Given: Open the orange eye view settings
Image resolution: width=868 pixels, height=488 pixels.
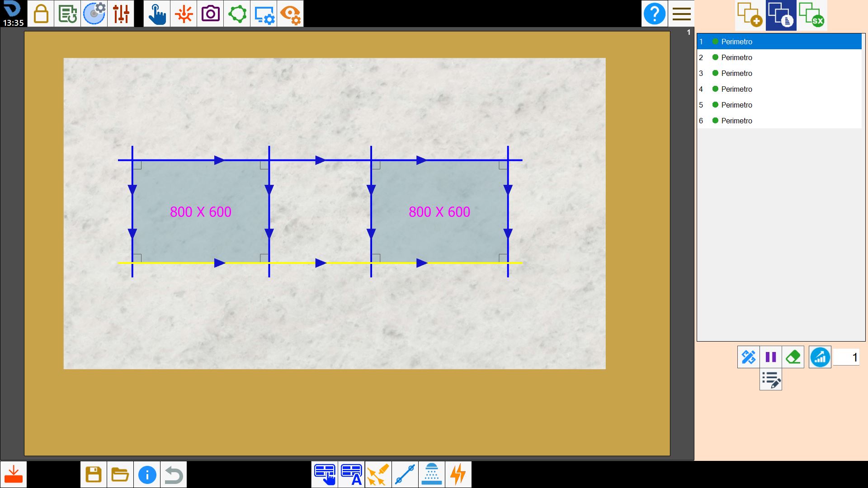Looking at the screenshot, I should coord(290,14).
